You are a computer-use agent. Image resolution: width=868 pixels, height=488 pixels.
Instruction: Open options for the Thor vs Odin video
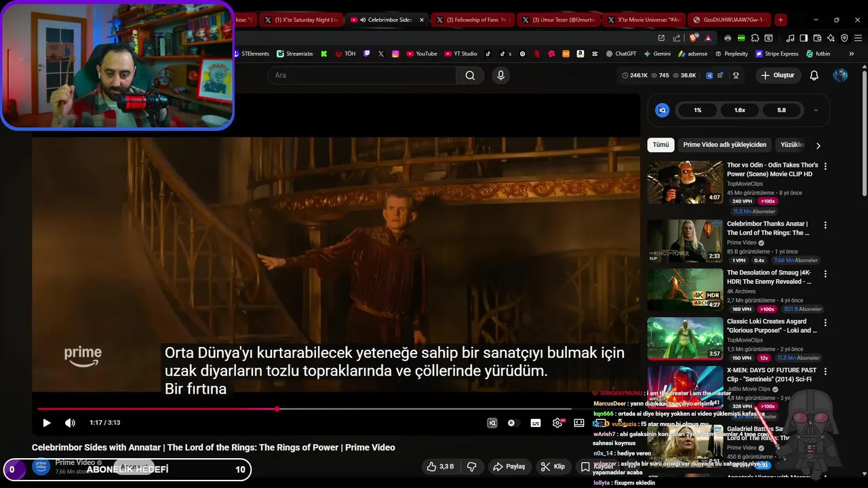(825, 166)
